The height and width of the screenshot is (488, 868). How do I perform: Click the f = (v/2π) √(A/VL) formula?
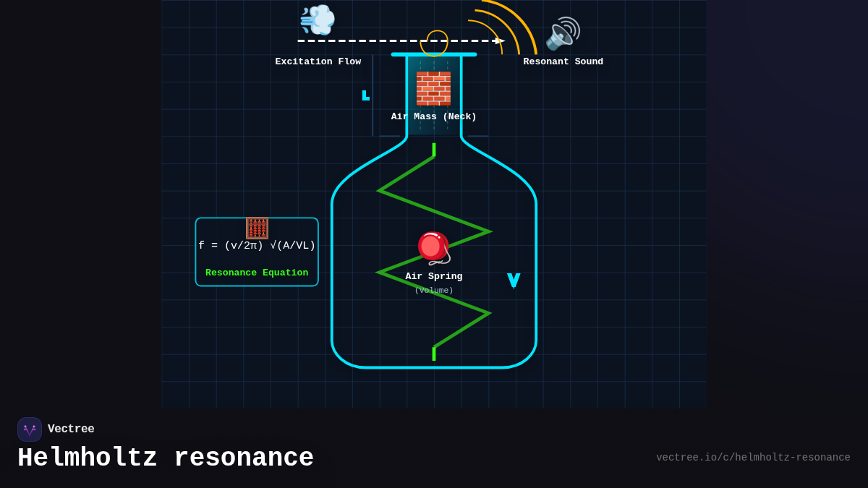pos(257,245)
